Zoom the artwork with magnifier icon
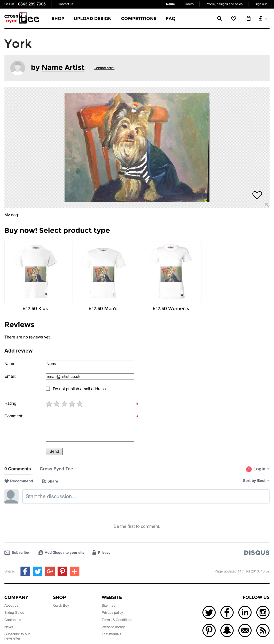Screen dimensions: 274x644 pos(267,205)
